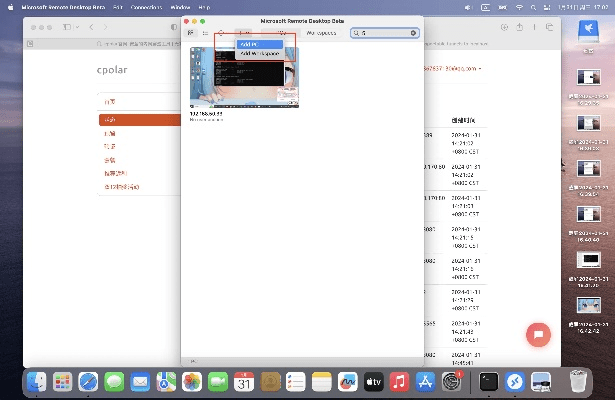The height and width of the screenshot is (400, 615).
Task: Open App Store from the Dock
Action: click(x=425, y=381)
